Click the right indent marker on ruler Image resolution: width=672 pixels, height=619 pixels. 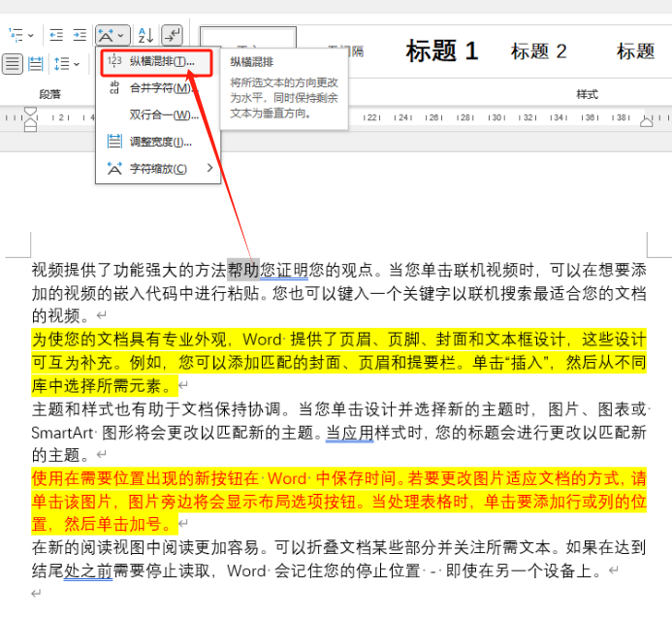[x=646, y=122]
